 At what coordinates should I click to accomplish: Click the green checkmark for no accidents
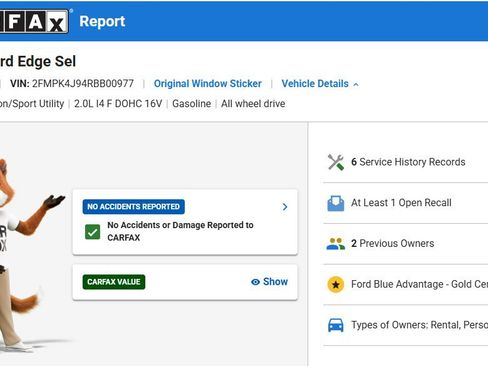point(92,232)
